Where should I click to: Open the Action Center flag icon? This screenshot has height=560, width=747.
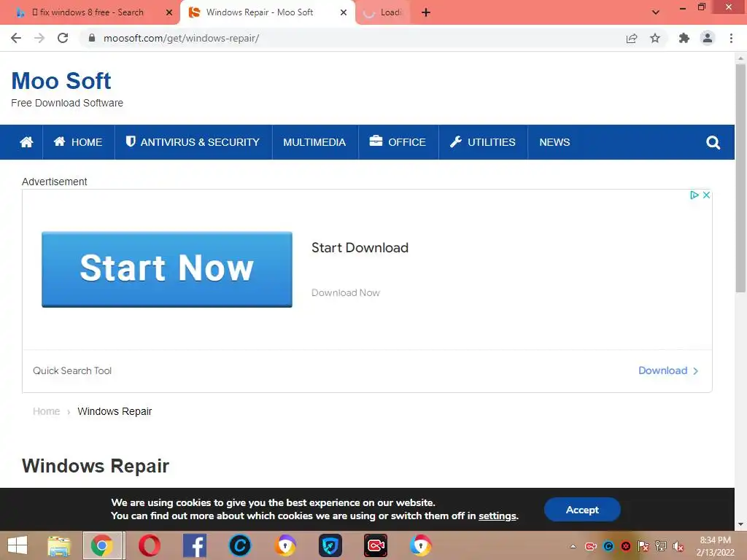[x=643, y=546]
